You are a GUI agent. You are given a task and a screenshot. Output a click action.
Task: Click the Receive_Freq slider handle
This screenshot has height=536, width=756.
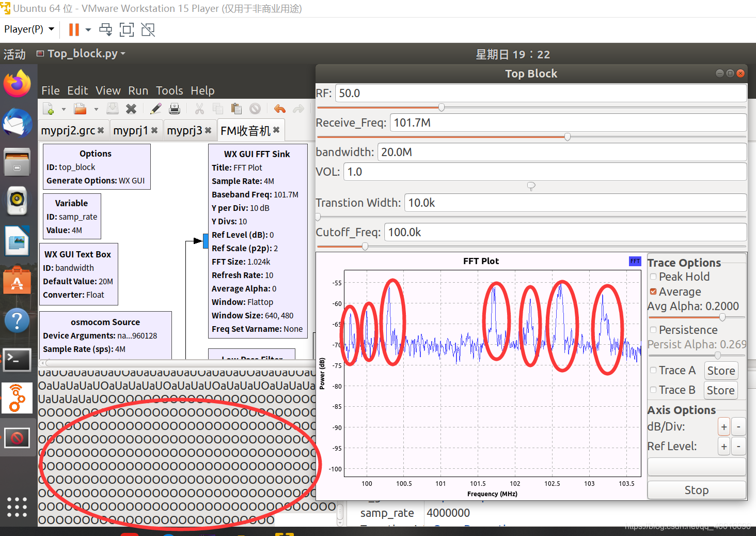[568, 137]
